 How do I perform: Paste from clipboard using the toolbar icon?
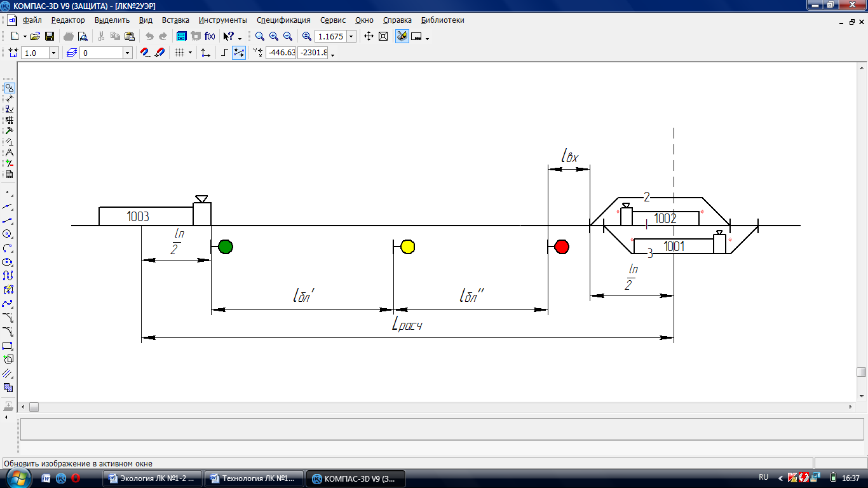[x=129, y=37]
